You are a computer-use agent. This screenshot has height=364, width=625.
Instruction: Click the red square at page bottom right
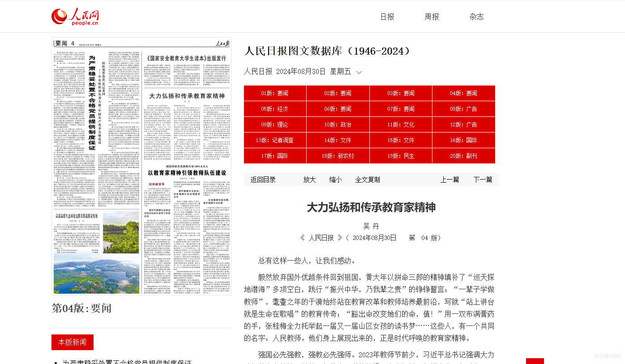[535, 361]
